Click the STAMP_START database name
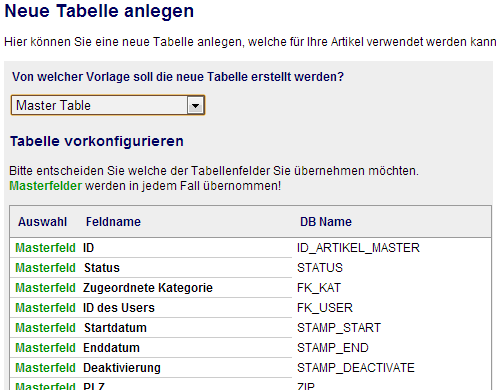This screenshot has height=390, width=496. click(339, 328)
